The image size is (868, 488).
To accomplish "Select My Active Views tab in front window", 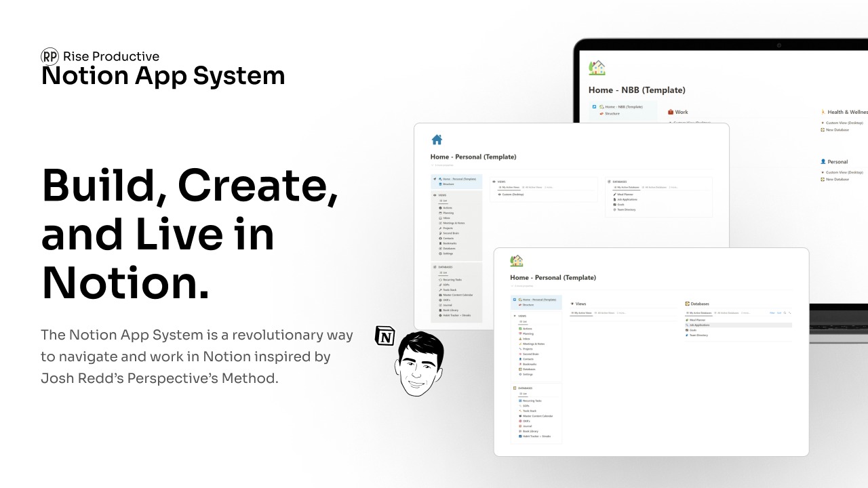I will (581, 313).
